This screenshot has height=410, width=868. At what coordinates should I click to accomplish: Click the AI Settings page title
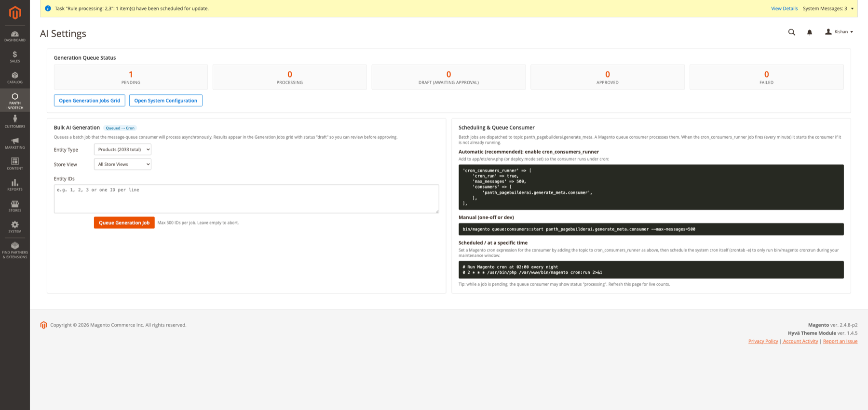point(63,34)
